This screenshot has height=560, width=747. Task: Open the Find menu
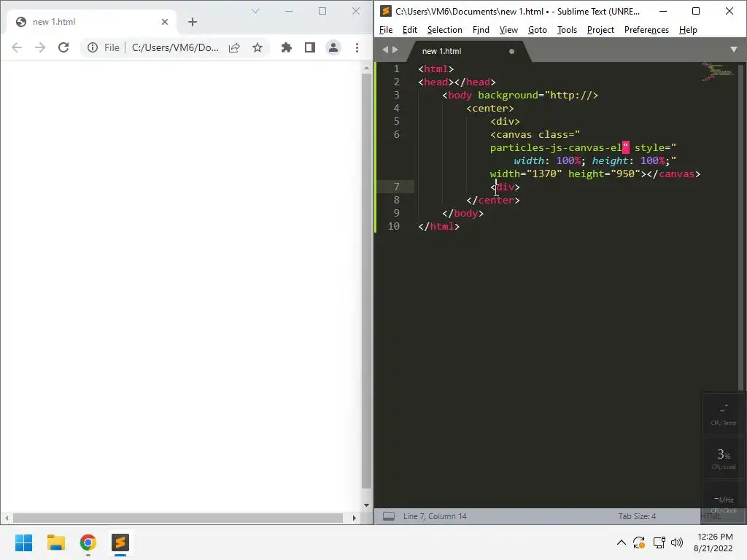[x=481, y=30]
